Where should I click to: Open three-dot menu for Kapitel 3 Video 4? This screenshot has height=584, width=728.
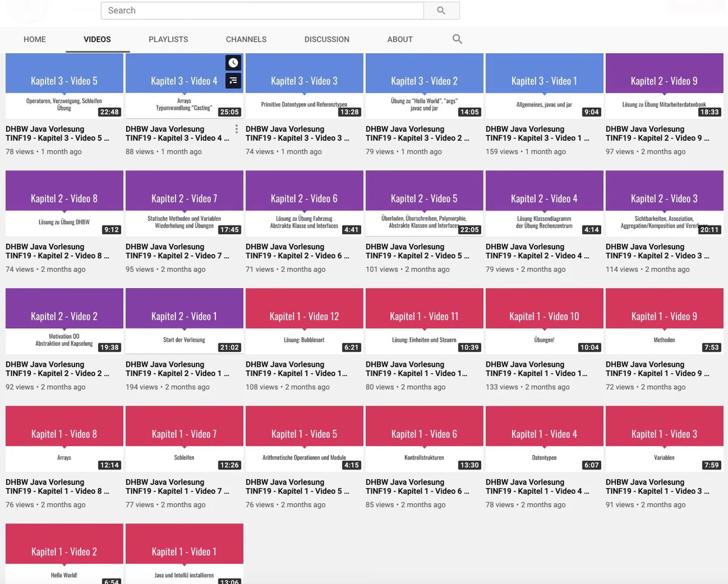click(x=237, y=129)
